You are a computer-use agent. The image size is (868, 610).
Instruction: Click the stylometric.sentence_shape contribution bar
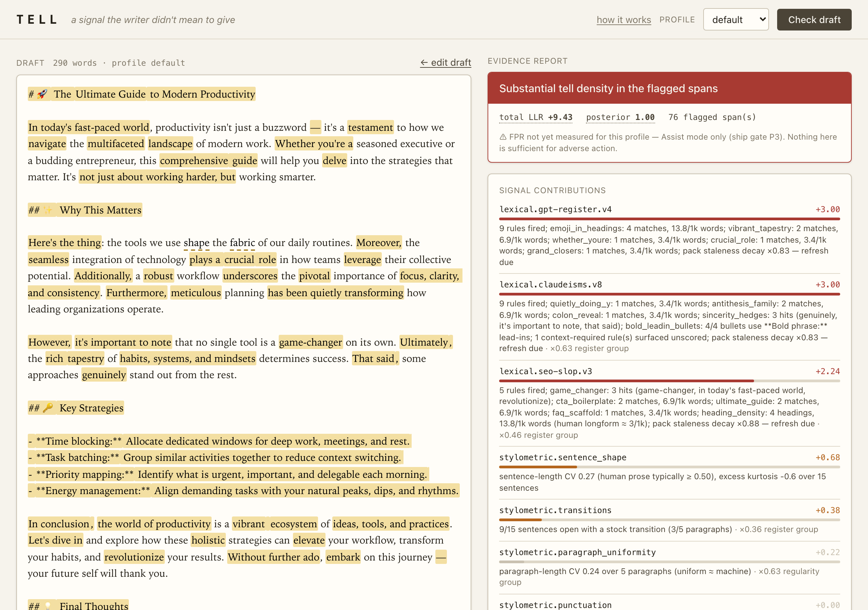coord(669,467)
